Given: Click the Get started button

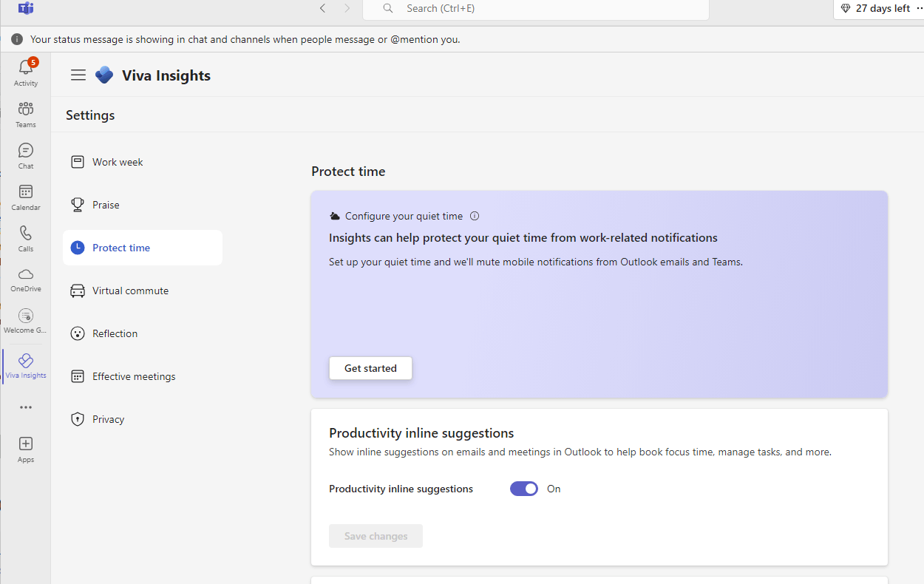Looking at the screenshot, I should 370,368.
